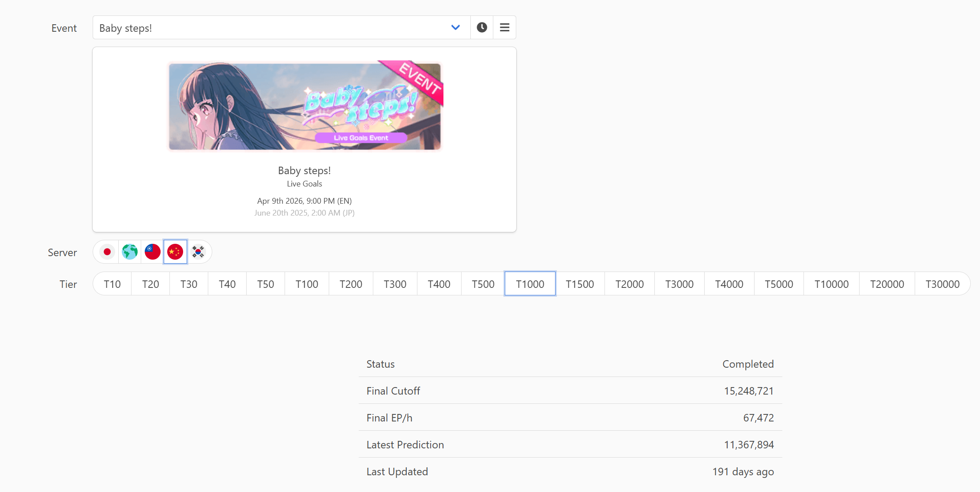Click the "Latest Prediction" label
The width and height of the screenshot is (980, 492).
(x=405, y=445)
